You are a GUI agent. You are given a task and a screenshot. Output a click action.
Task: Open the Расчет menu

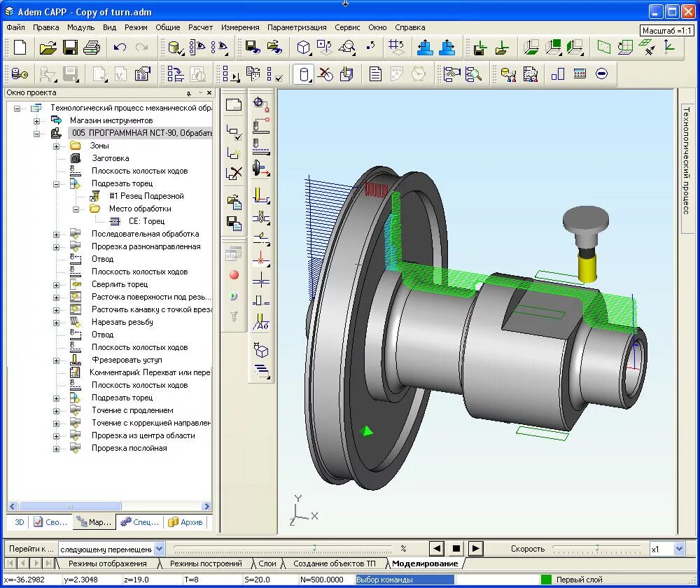tap(200, 27)
